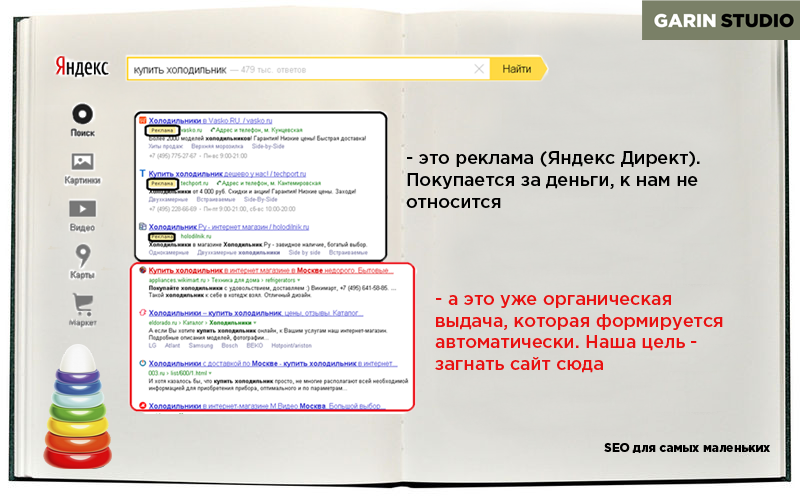Click the red М.Видео result favicon
The height and width of the screenshot is (496, 800).
[143, 406]
